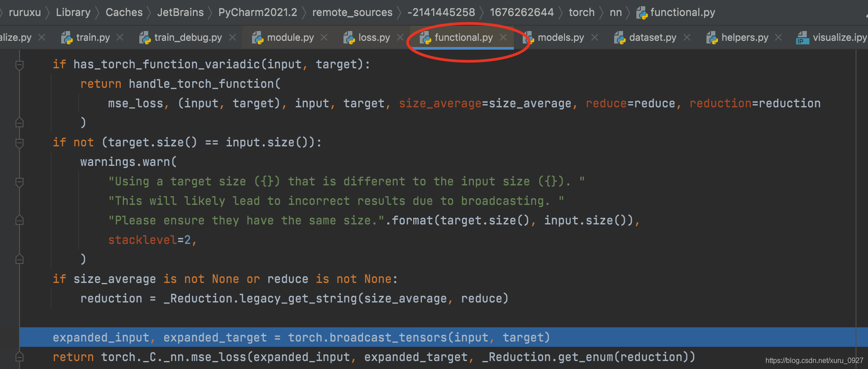The image size is (868, 369).
Task: Select the models.py tab
Action: pos(561,38)
